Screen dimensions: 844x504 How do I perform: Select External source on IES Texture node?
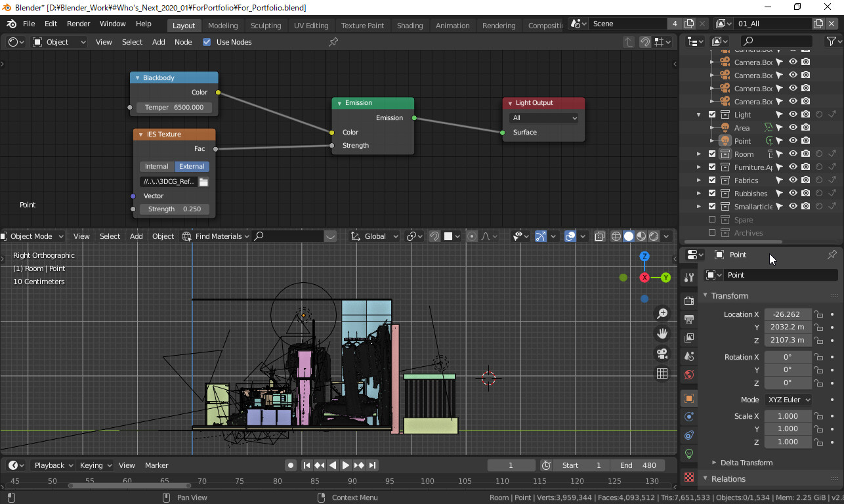192,167
